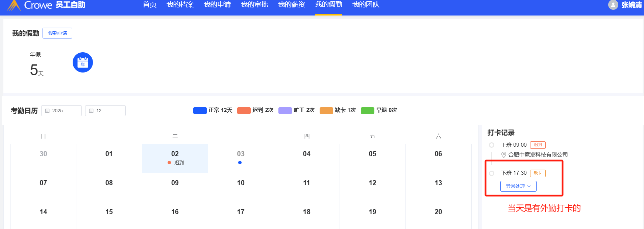Click calendar icon in the 2025 year field
The image size is (644, 229).
click(47, 111)
